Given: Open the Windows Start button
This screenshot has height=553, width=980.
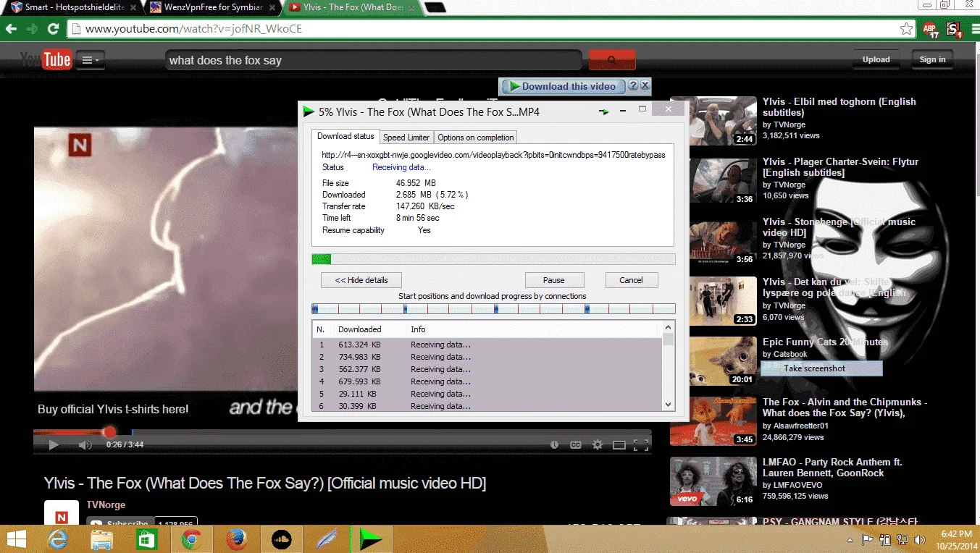Looking at the screenshot, I should click(x=16, y=539).
